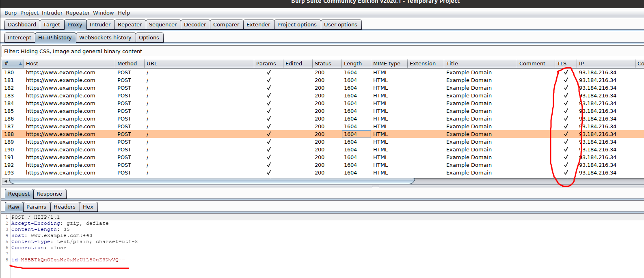
Task: Switch to the Headers message tab
Action: click(65, 207)
